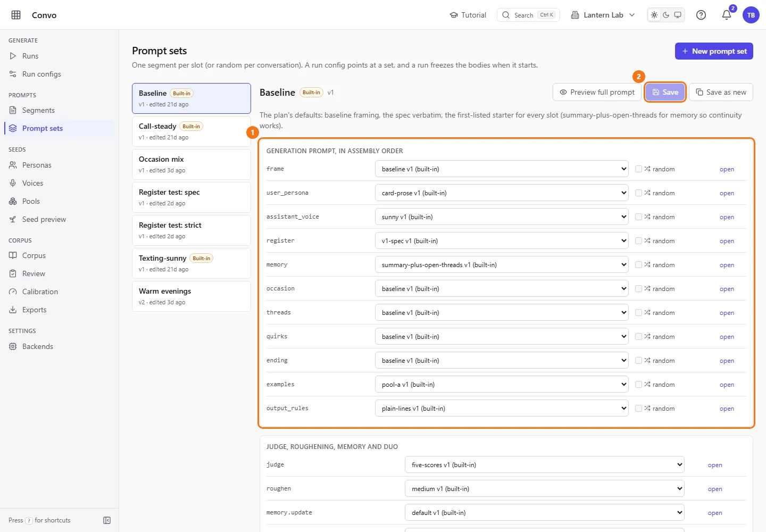
Task: Click the Pools icon in sidebar
Action: pos(13,201)
